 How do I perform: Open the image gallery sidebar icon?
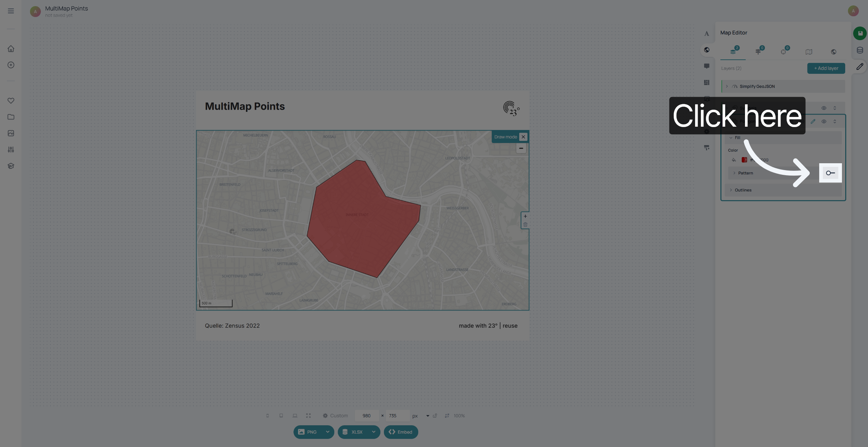coord(11,133)
